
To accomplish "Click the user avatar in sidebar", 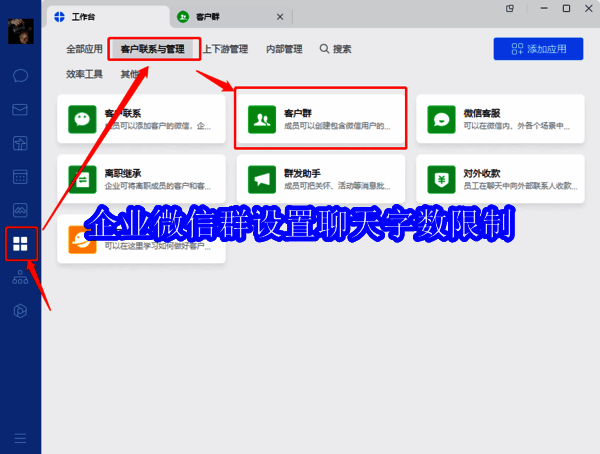I will (x=21, y=31).
